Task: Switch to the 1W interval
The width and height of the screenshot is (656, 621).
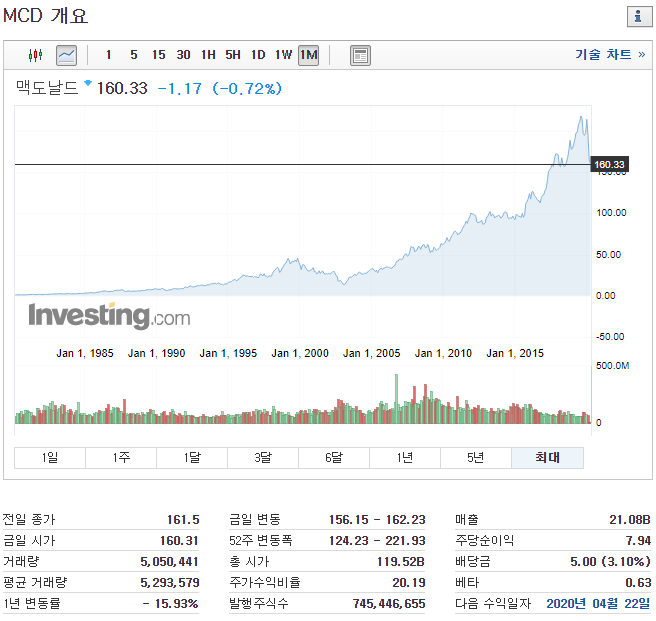Action: pyautogui.click(x=283, y=55)
